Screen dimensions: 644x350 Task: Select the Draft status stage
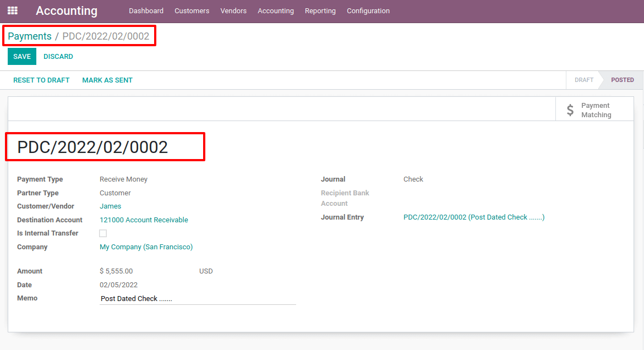point(583,80)
